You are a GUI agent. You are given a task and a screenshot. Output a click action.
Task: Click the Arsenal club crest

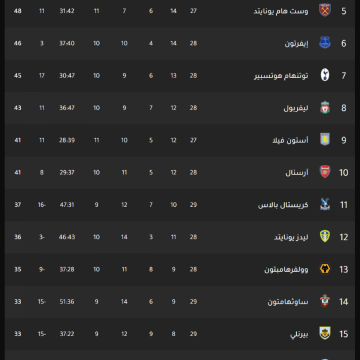pyautogui.click(x=325, y=172)
